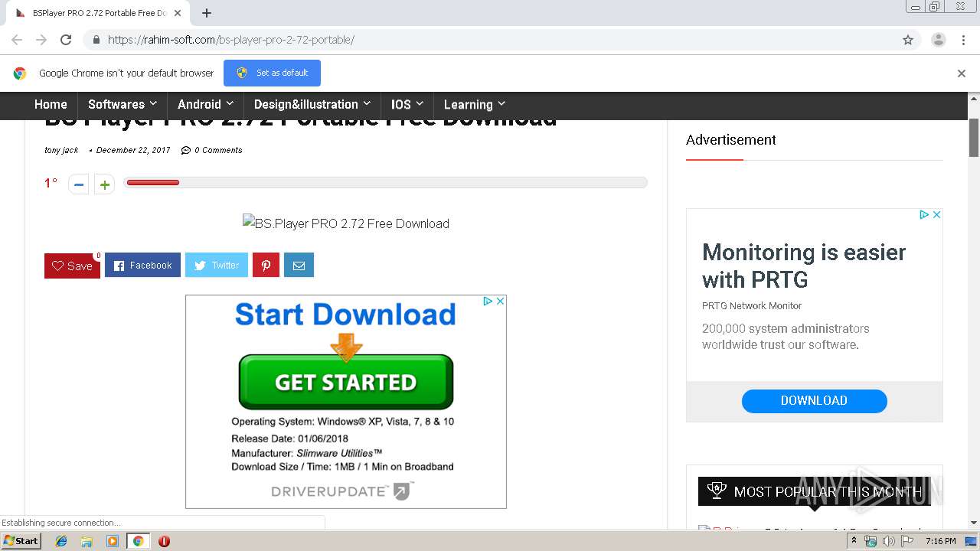Click Monitoring is easier with PRTG headline

click(x=804, y=266)
